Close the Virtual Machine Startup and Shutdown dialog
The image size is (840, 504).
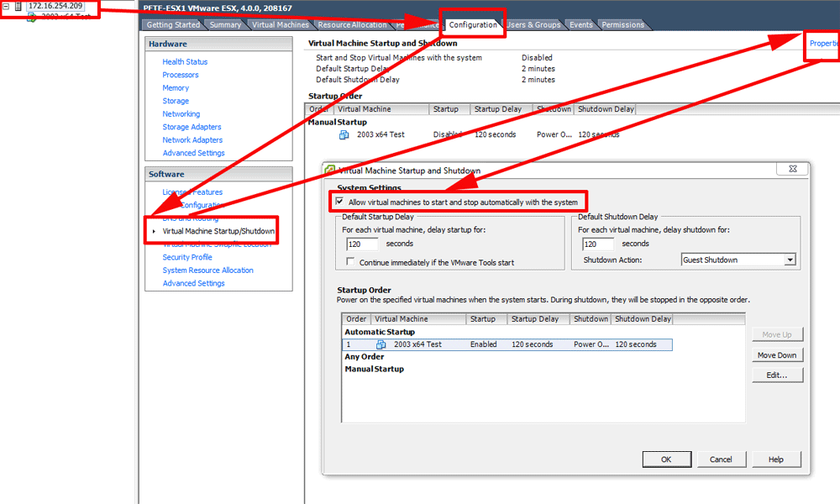[793, 169]
